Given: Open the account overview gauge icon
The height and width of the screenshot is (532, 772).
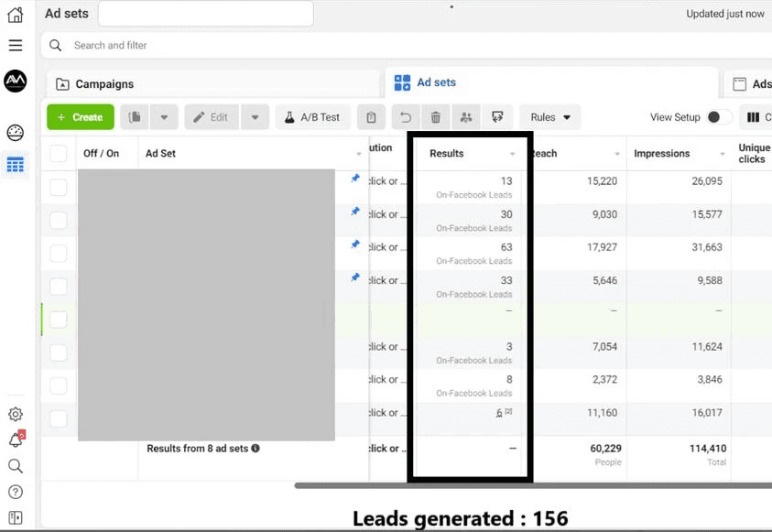Looking at the screenshot, I should (x=16, y=133).
